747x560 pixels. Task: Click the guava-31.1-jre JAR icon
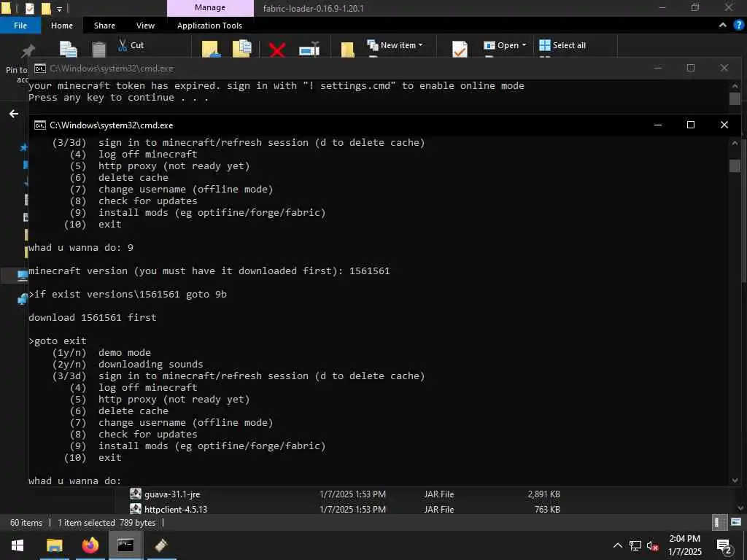(x=135, y=494)
